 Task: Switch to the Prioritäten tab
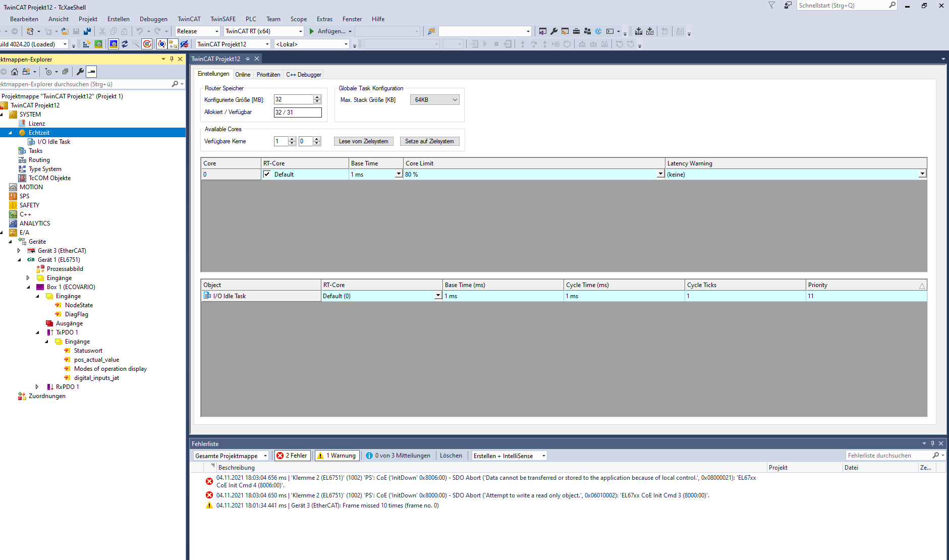268,75
